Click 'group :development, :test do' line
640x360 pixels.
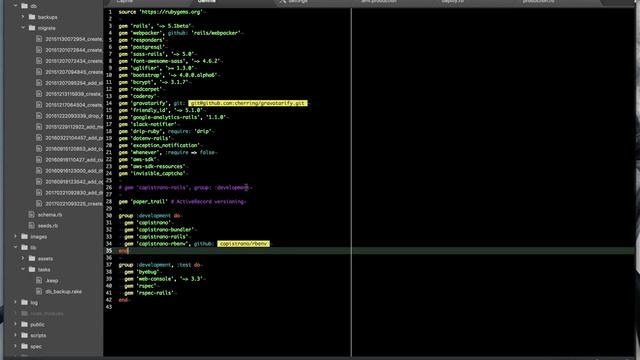(160, 265)
